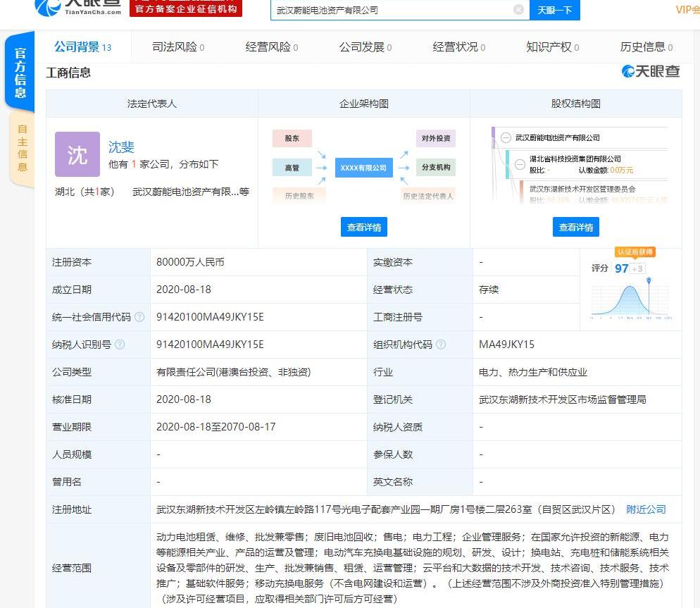700x608 pixels.
Task: Click the help icon beside 纳税人识别号
Action: (x=120, y=345)
